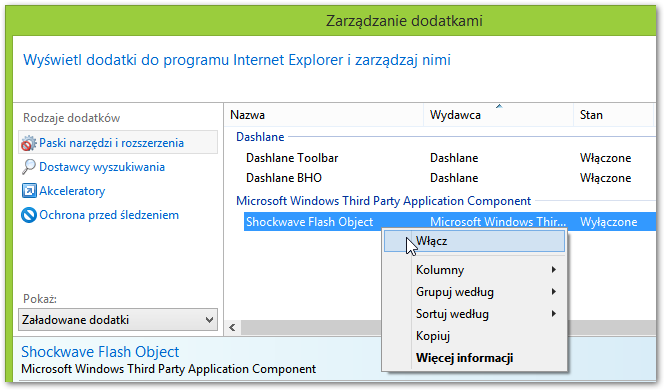Sort list by Nazwa column header

pos(324,115)
